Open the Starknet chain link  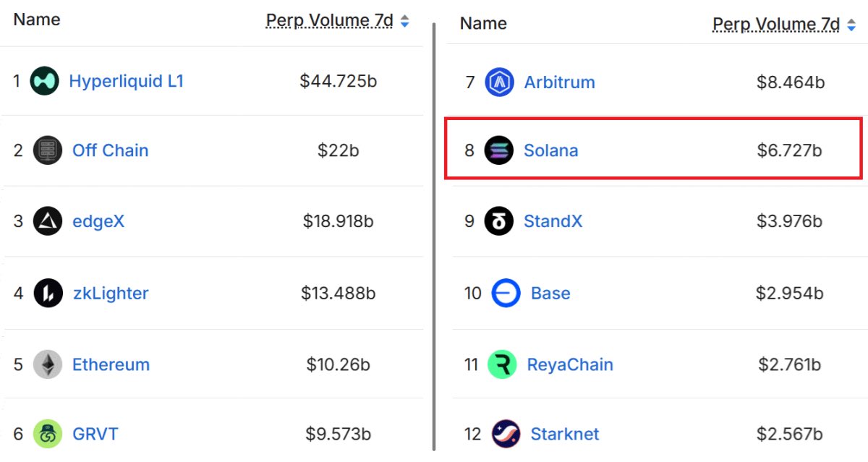click(564, 434)
